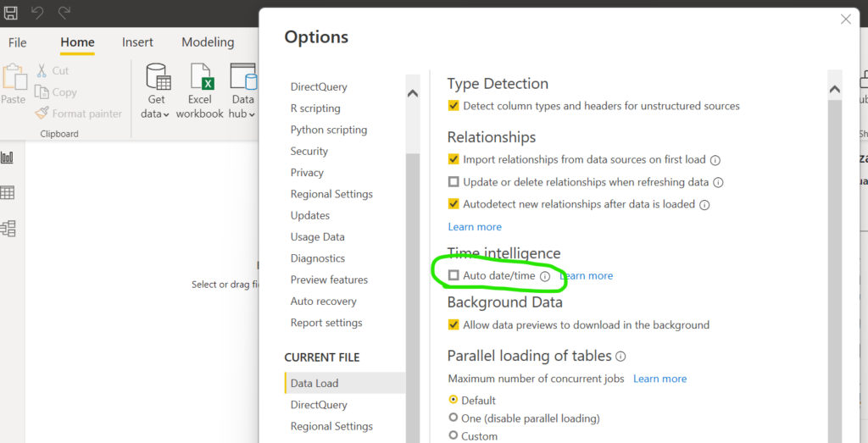Click info icon next to Update or delete relationships
Viewport: 868px width, 443px height.
[x=718, y=182]
